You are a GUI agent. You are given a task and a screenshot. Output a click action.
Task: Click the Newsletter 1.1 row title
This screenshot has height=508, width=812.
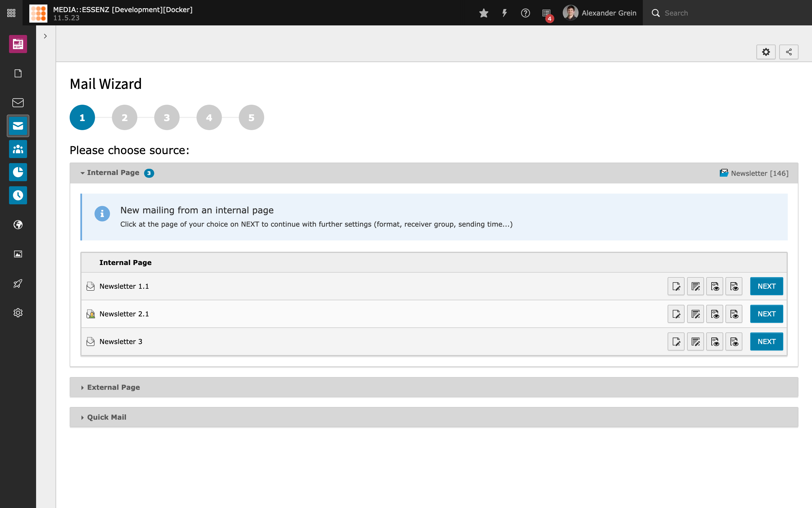coord(124,286)
